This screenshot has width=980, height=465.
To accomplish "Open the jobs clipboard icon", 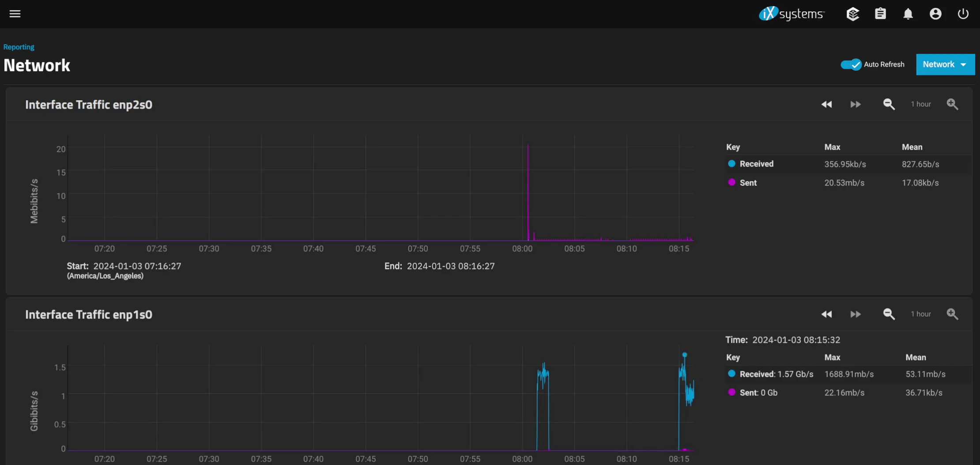I will pos(880,14).
